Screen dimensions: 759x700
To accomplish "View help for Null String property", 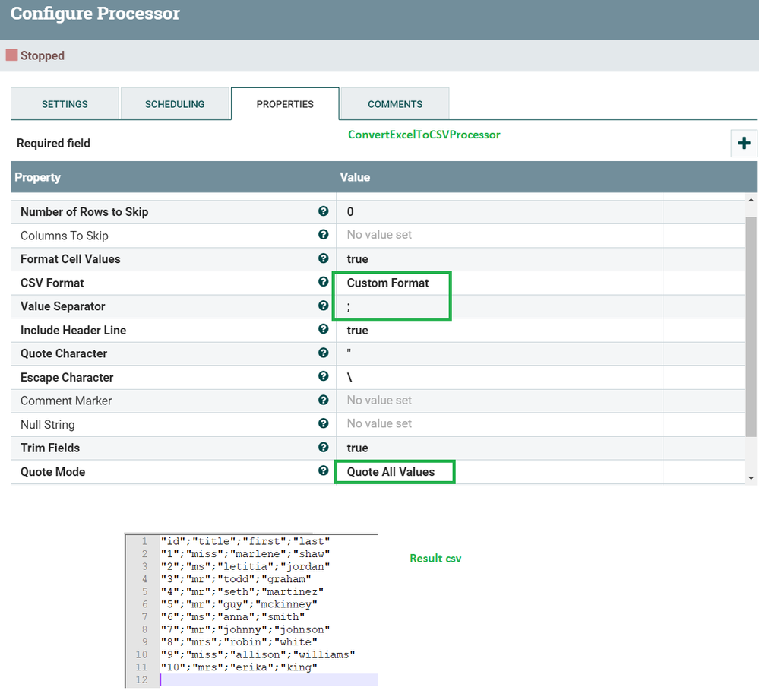I will click(x=324, y=423).
